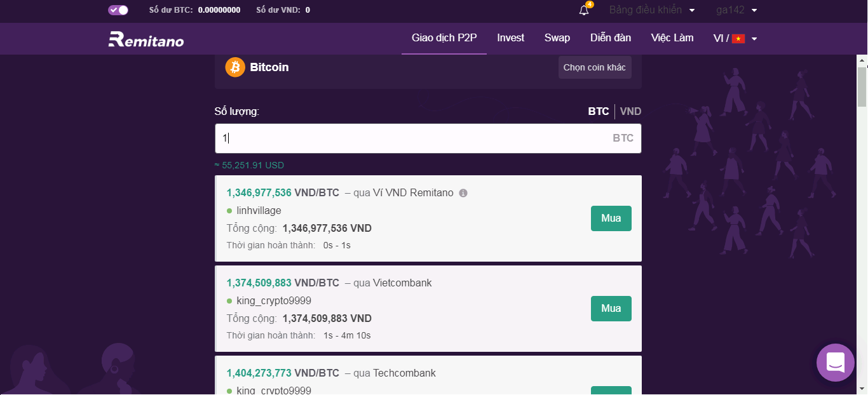868x395 pixels.
Task: Click the info icon beside Ví VND Remitano
Action: pos(463,193)
